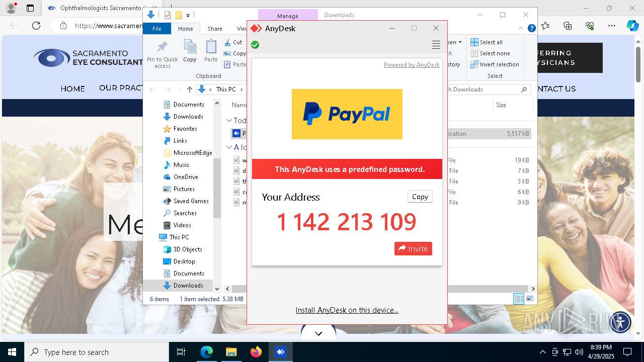Collapse the Explorer ribbon with chevron
Viewport: 644px width, 362px height.
tap(522, 29)
